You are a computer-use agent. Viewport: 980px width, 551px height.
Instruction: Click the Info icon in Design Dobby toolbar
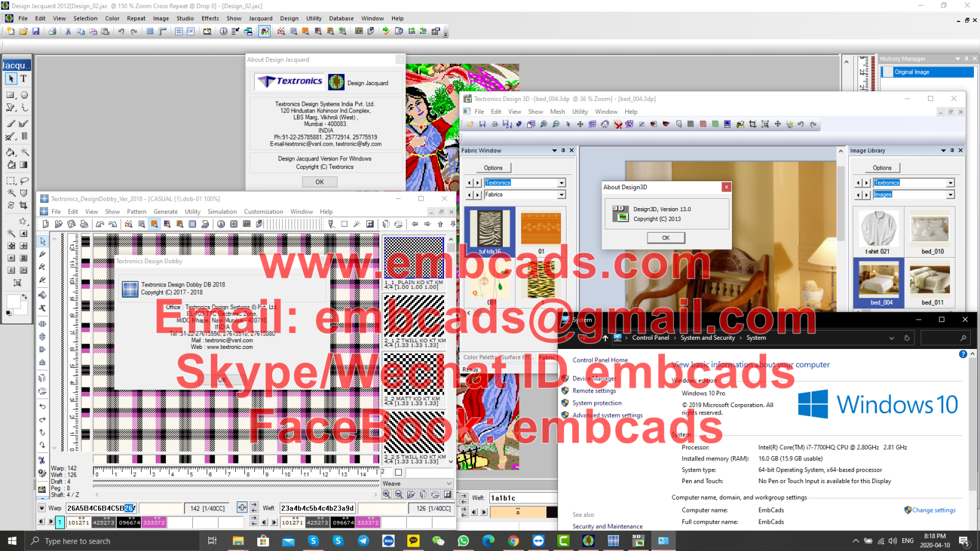[x=222, y=223]
